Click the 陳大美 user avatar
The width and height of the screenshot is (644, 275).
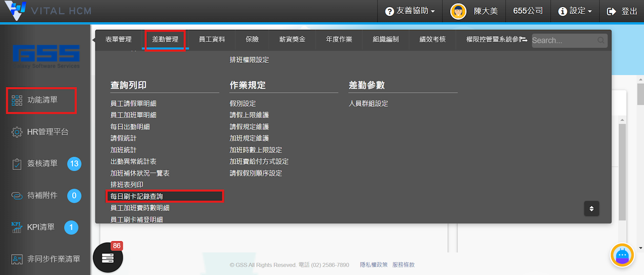coord(458,11)
